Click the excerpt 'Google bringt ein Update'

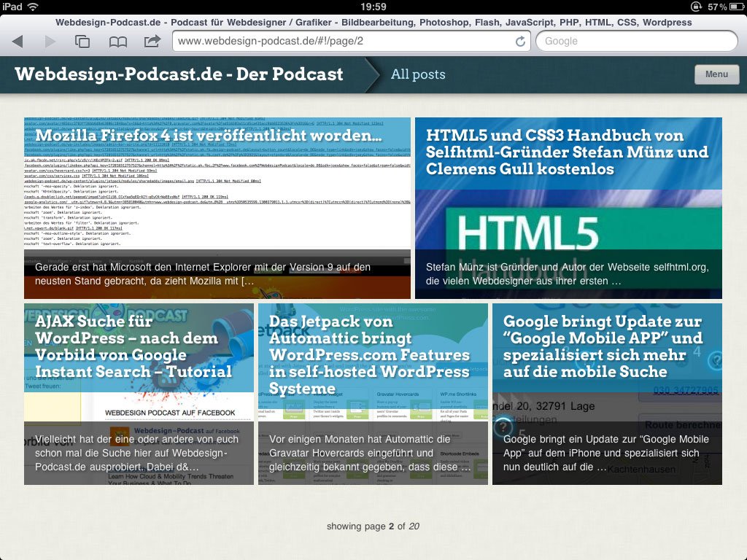pyautogui.click(x=606, y=453)
